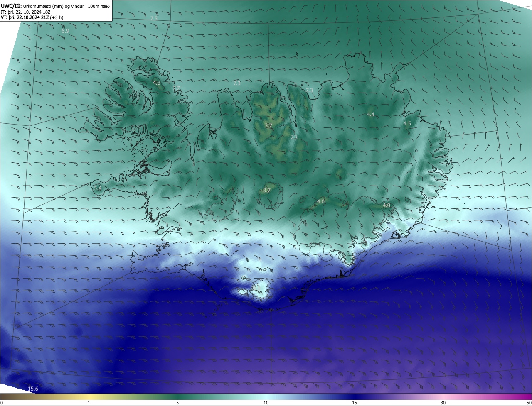532x406 pixels.
Task: Click the '30' tick on the color scale
Action: [x=443, y=403]
